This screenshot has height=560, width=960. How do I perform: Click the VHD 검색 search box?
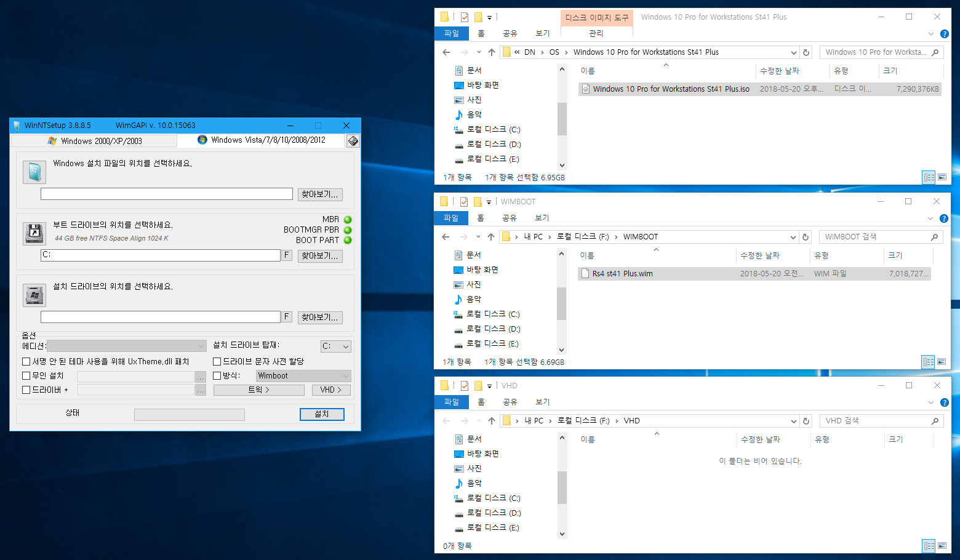(881, 421)
